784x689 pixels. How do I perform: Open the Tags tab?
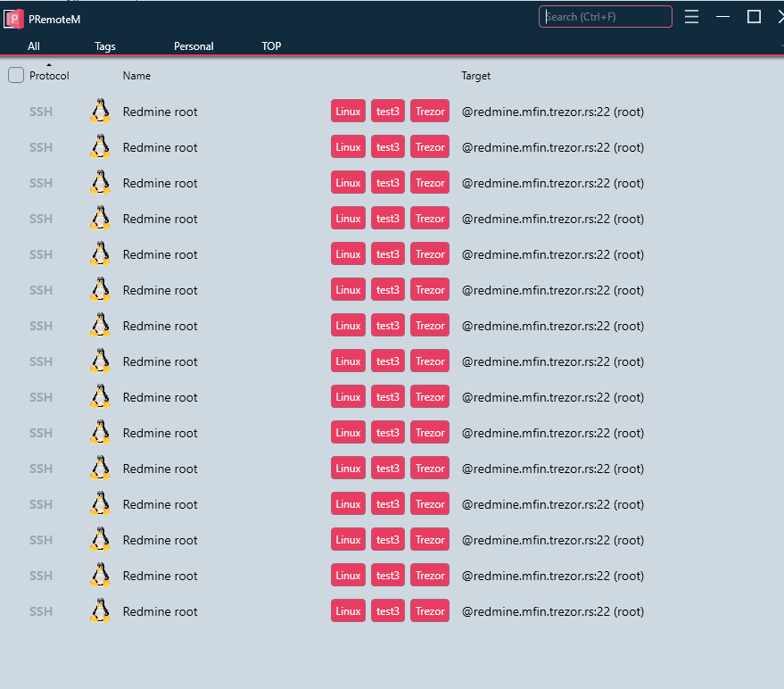[105, 46]
